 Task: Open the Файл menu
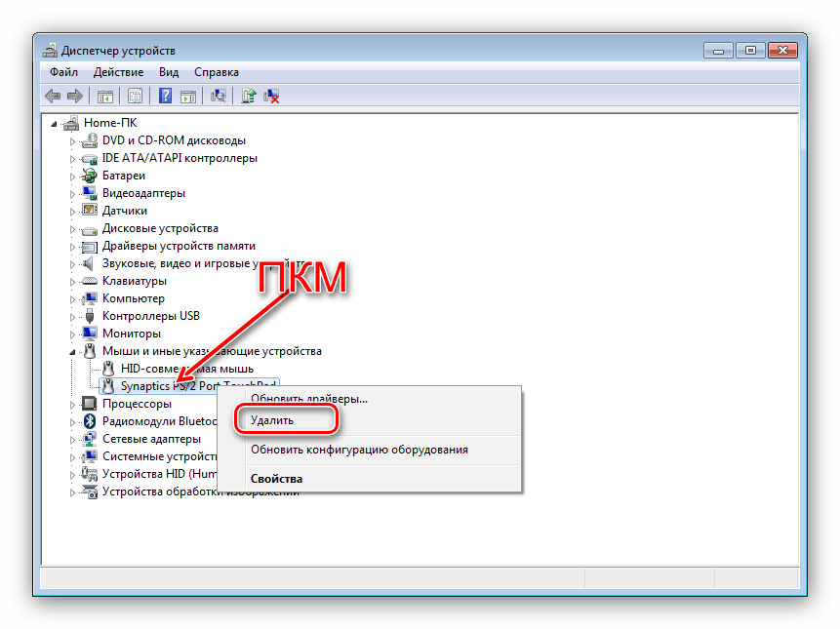click(63, 72)
